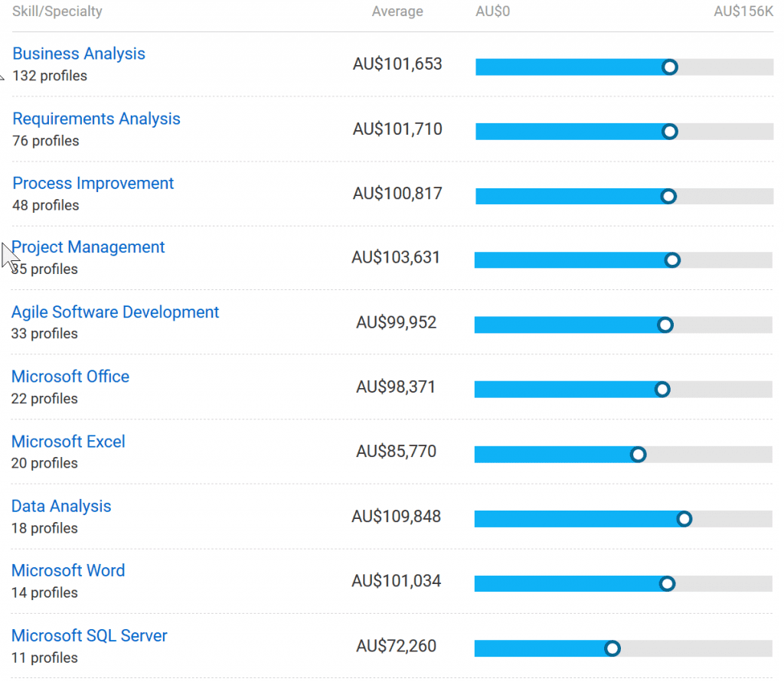
Task: Click the Project Management salary slider handle
Action: [x=672, y=260]
